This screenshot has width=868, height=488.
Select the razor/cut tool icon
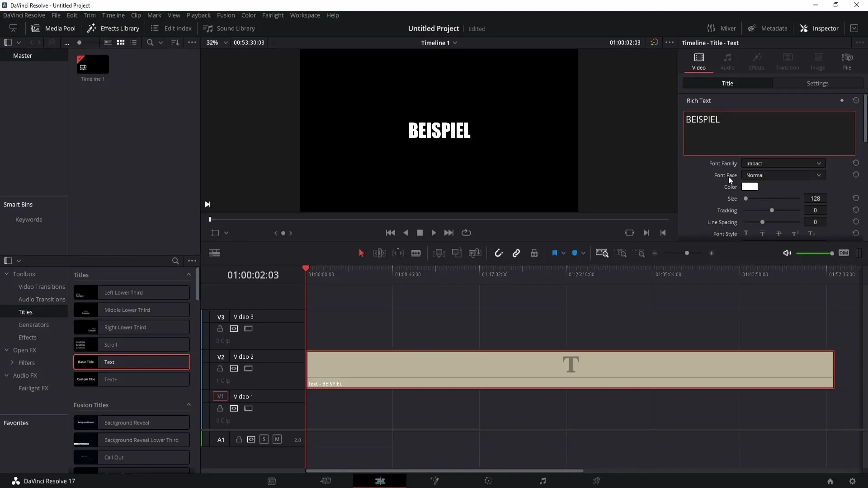click(x=415, y=253)
